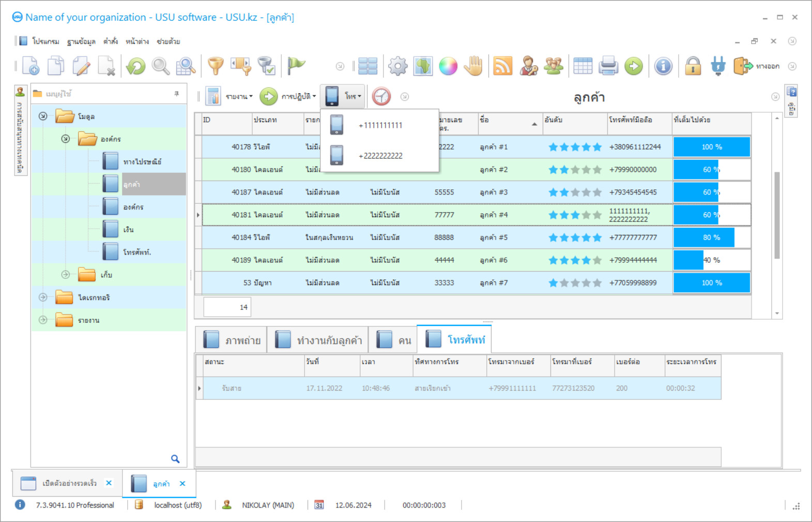The height and width of the screenshot is (522, 812).
Task: Open the color wheel theme icon
Action: [x=448, y=66]
